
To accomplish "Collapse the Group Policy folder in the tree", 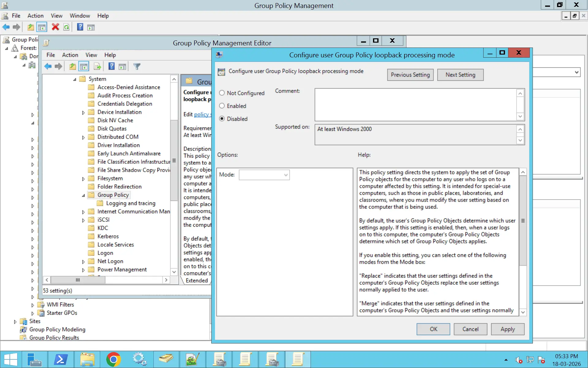I will pos(83,195).
